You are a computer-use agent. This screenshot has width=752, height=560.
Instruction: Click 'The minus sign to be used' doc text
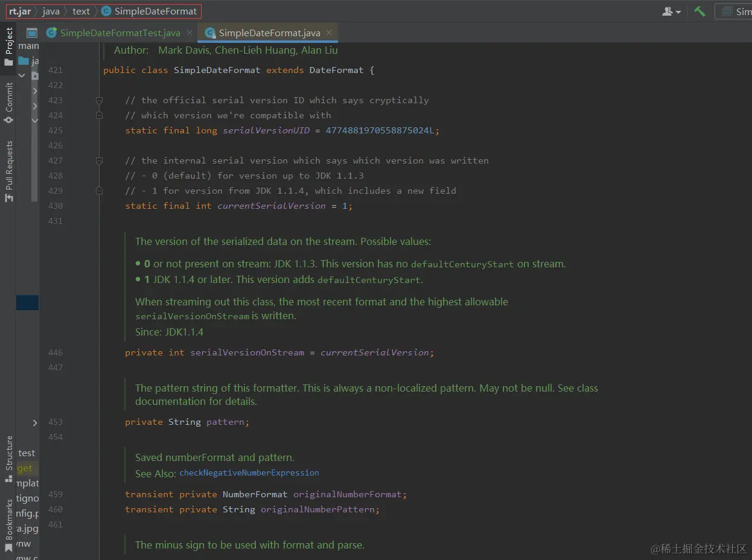coord(250,545)
